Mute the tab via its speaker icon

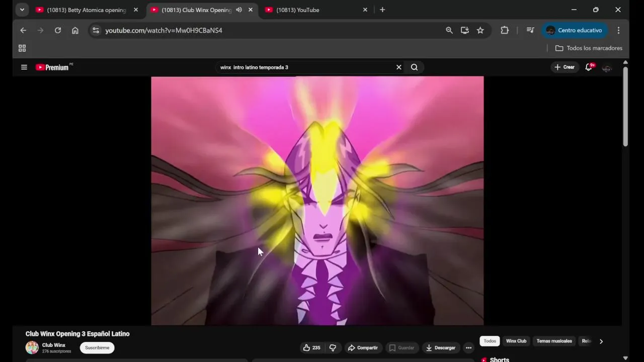(239, 10)
